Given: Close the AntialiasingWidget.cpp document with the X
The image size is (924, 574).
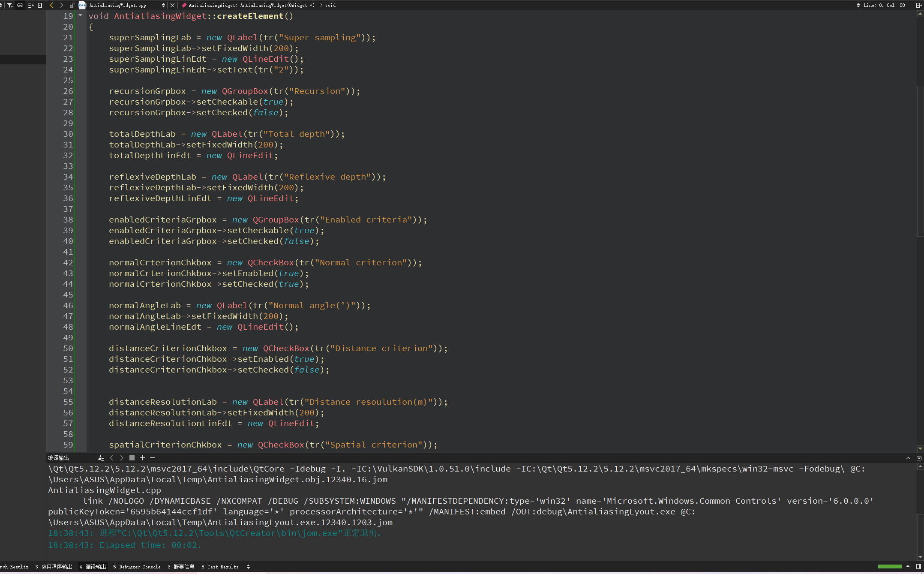Looking at the screenshot, I should click(173, 5).
